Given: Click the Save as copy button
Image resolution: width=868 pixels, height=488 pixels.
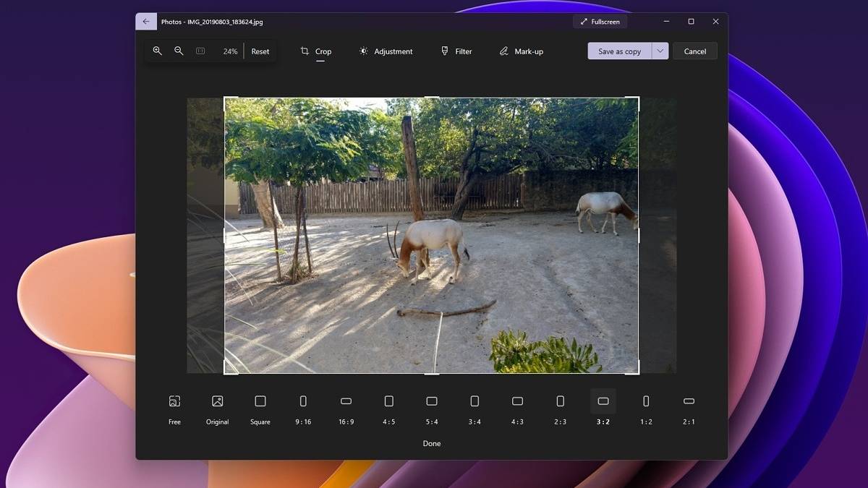Looking at the screenshot, I should point(619,51).
